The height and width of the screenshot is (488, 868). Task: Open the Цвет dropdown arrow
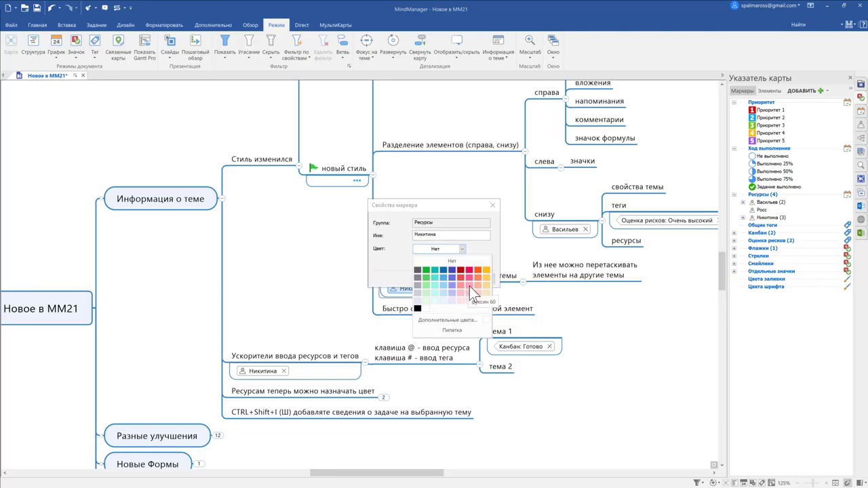pos(462,249)
